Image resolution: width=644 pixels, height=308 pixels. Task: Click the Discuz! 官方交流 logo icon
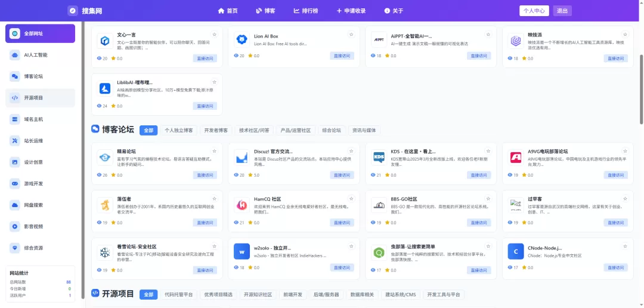pos(241,157)
